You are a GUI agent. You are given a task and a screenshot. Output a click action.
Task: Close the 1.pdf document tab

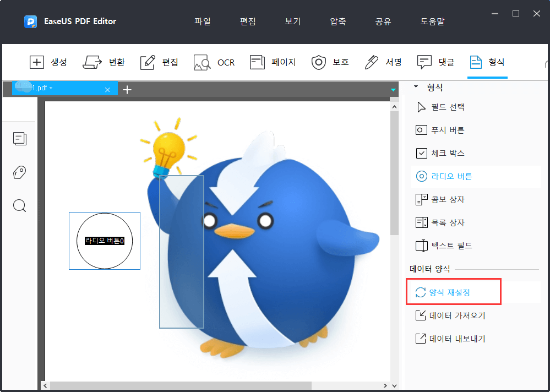(108, 88)
